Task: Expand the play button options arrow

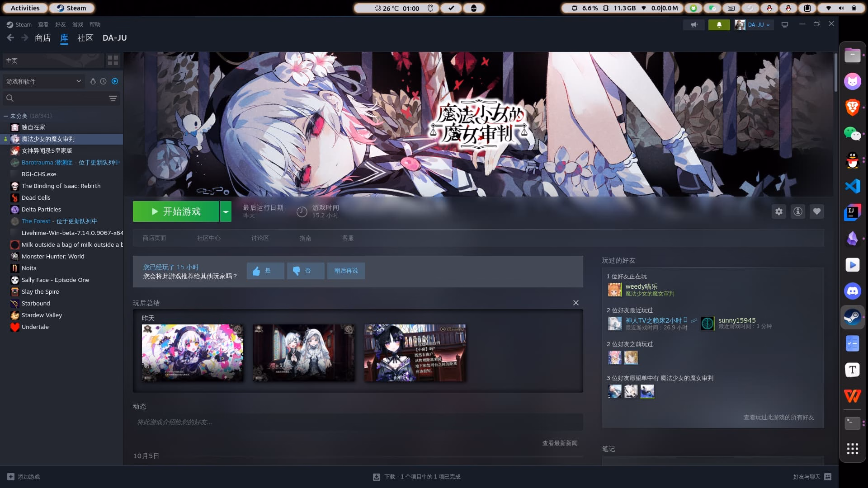Action: click(x=226, y=211)
